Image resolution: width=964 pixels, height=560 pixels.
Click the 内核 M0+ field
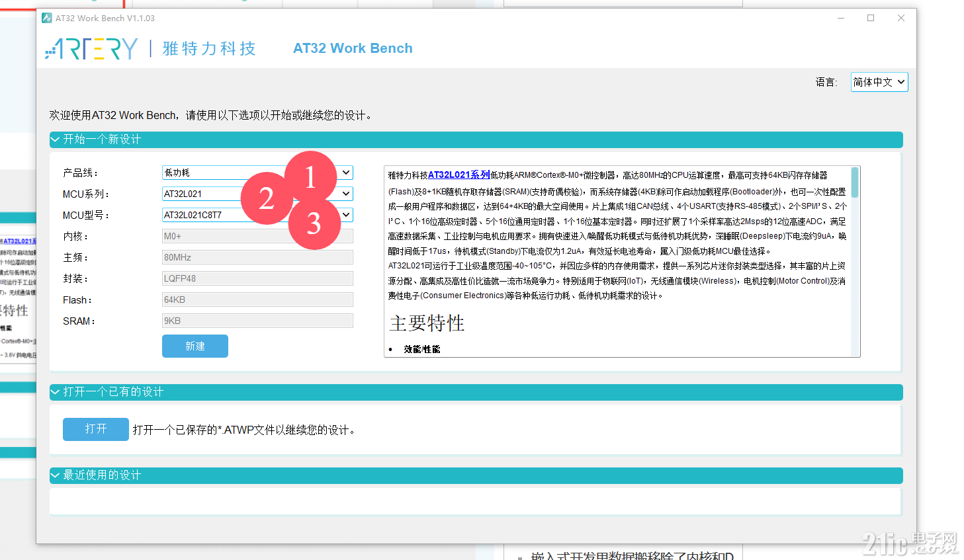[257, 236]
